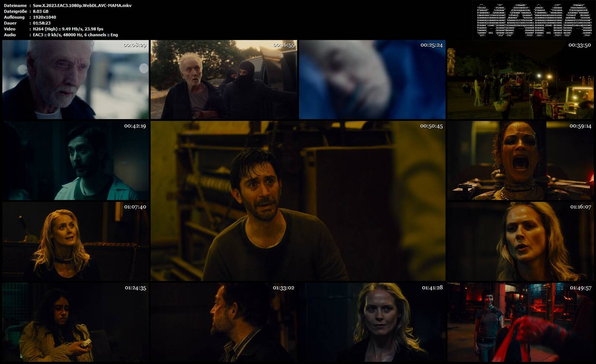The height and width of the screenshot is (364, 596).
Task: Click the audio info EAC3 line
Action: 75,35
